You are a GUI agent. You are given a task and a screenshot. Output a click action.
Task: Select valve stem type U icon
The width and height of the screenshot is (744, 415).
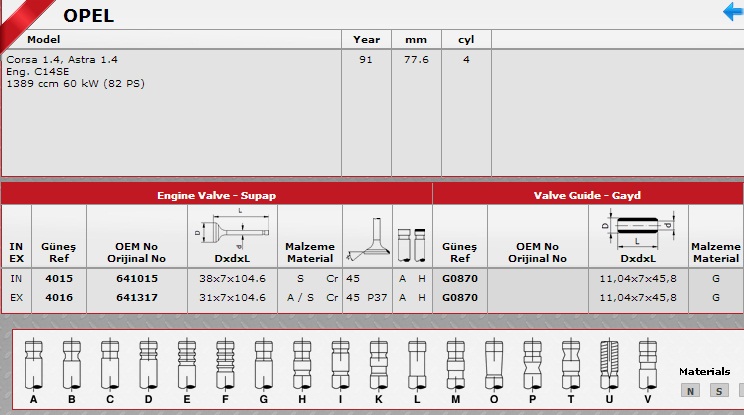click(609, 364)
